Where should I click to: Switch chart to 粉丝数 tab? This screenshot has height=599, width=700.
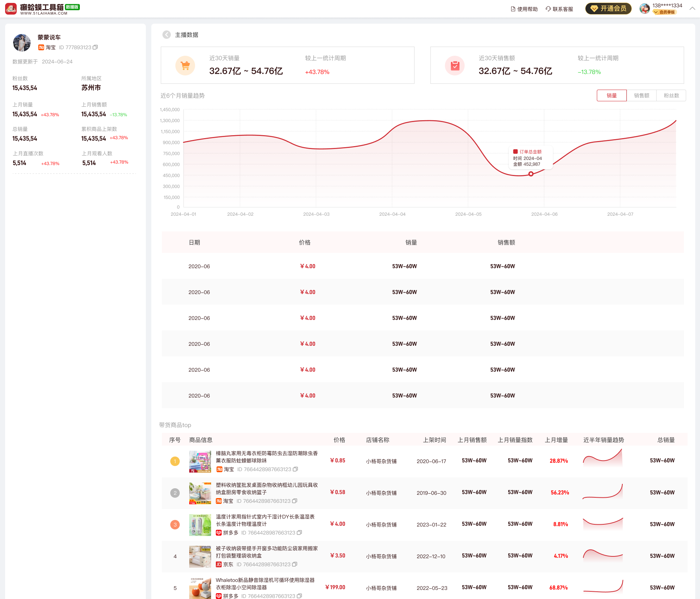(671, 95)
